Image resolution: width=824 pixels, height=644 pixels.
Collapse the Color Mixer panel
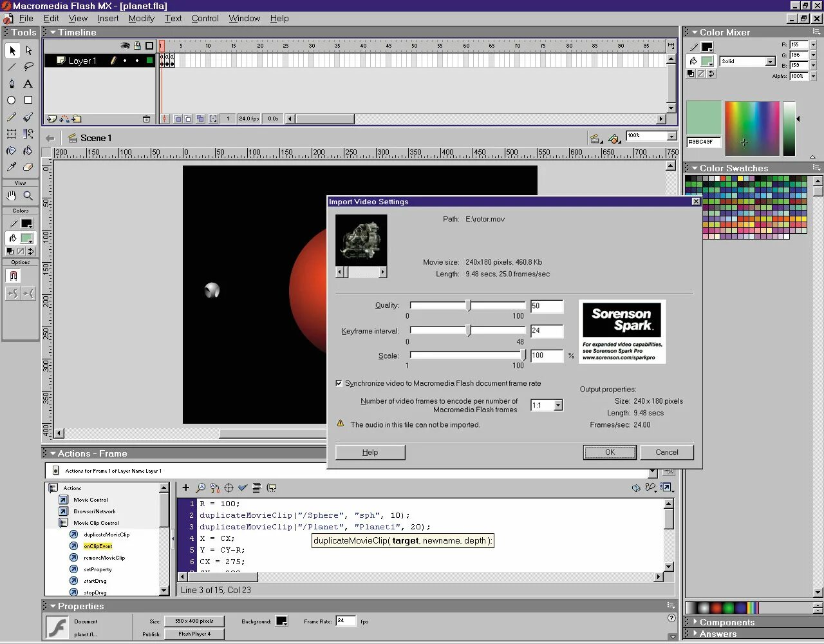(695, 32)
